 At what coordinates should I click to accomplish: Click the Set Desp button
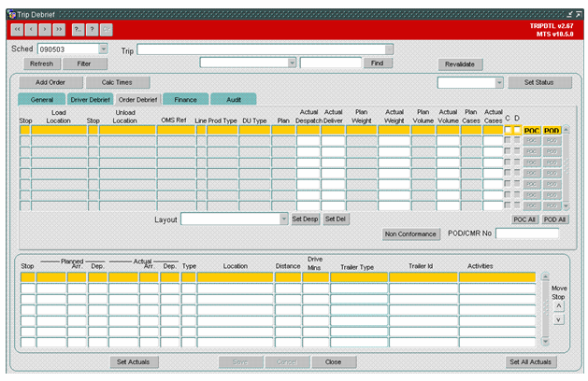click(x=306, y=219)
